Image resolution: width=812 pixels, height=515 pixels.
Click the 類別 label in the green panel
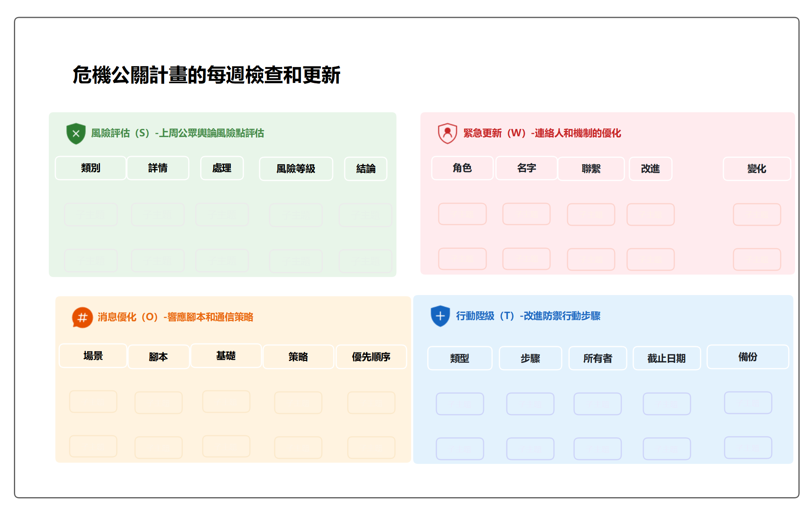(91, 168)
